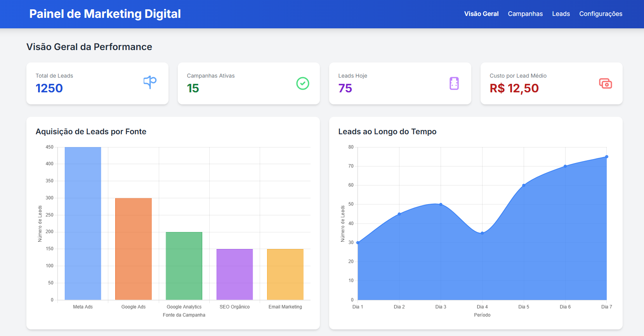Image resolution: width=644 pixels, height=336 pixels.
Task: Click the 75 leads today value
Action: tap(345, 88)
